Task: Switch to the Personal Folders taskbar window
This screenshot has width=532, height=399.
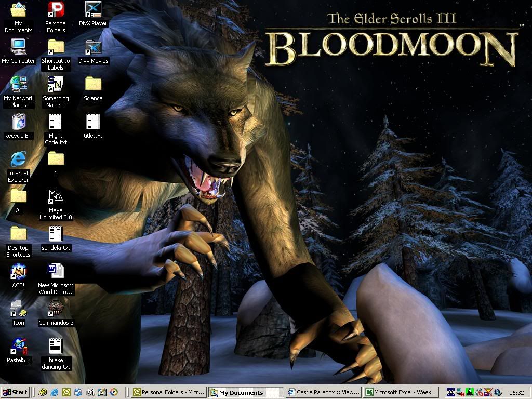Action: pos(170,392)
